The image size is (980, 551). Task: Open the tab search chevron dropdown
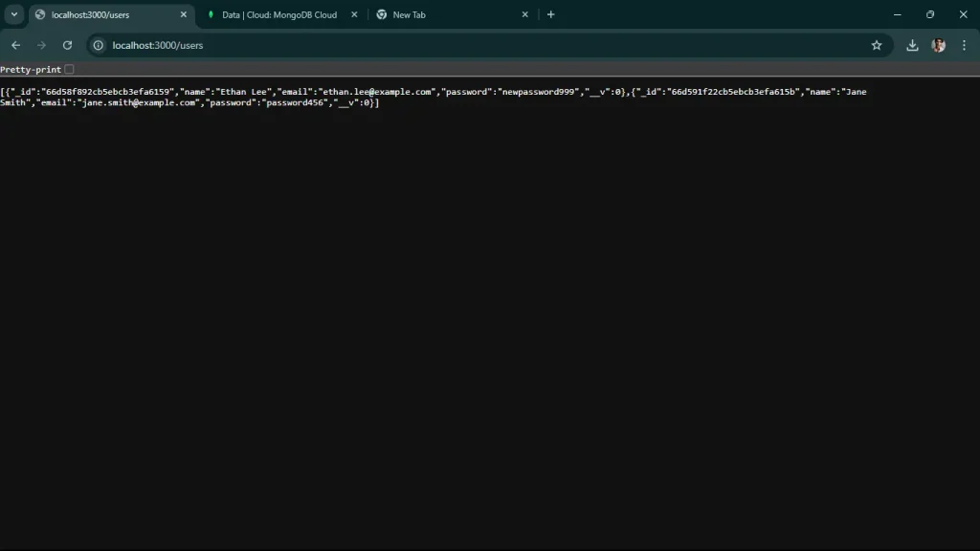pos(12,14)
